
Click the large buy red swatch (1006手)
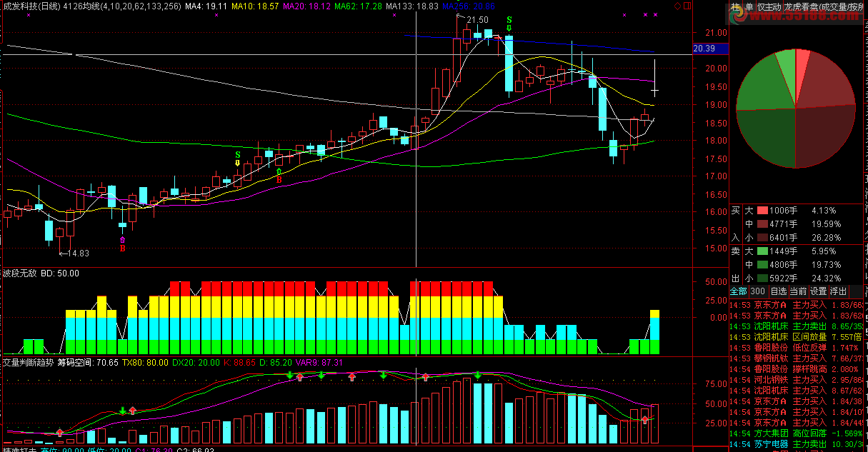(762, 211)
